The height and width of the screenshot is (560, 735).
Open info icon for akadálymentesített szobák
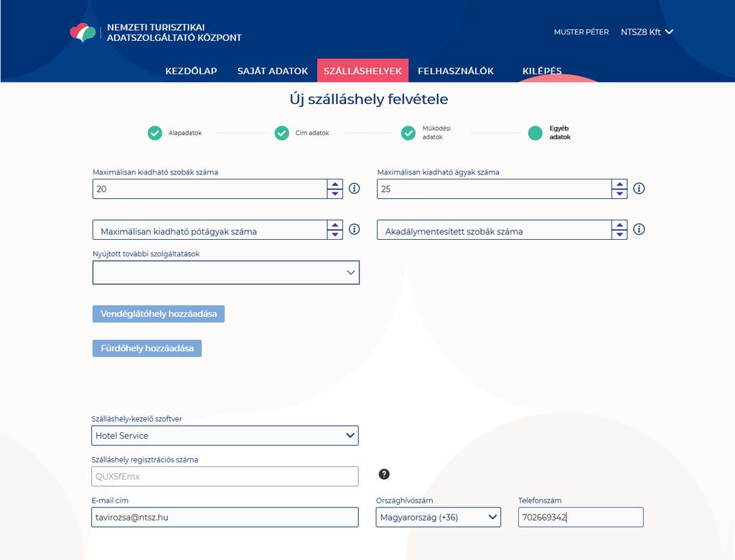(x=639, y=229)
